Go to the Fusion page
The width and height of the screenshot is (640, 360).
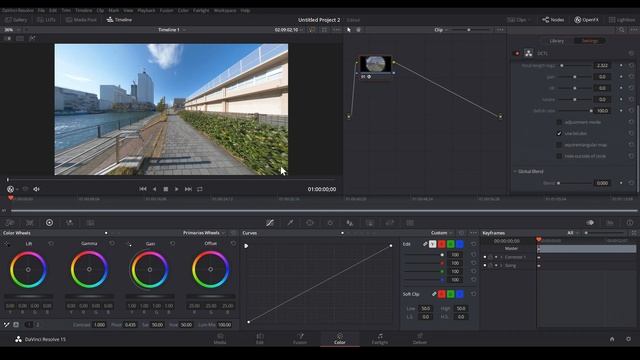click(300, 339)
